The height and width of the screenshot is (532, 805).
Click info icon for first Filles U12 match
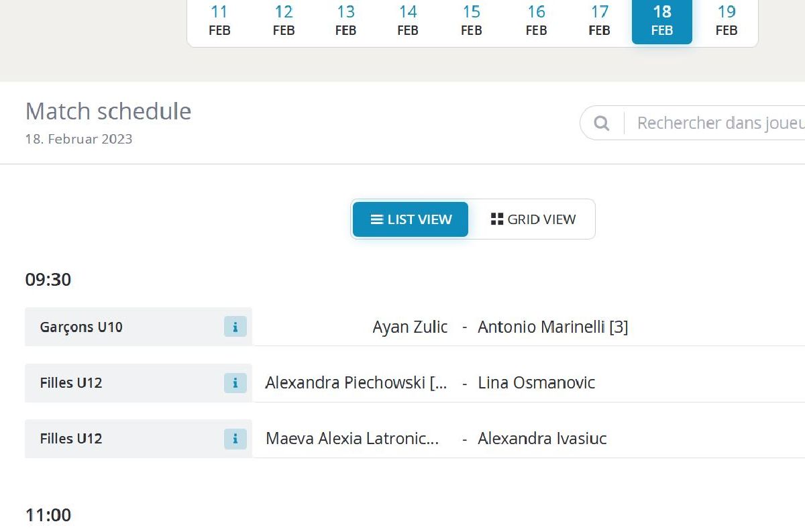coord(235,383)
